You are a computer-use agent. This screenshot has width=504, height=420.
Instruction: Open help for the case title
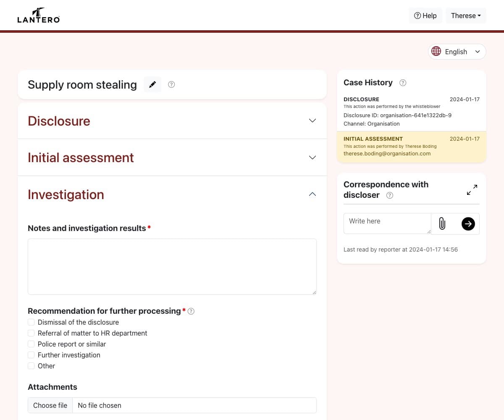click(171, 84)
